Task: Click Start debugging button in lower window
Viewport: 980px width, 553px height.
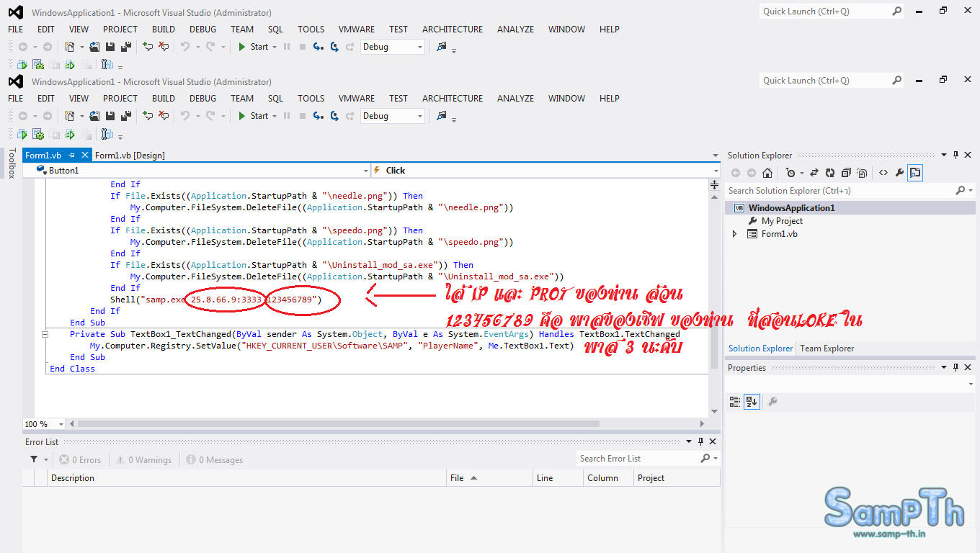Action: tap(253, 116)
